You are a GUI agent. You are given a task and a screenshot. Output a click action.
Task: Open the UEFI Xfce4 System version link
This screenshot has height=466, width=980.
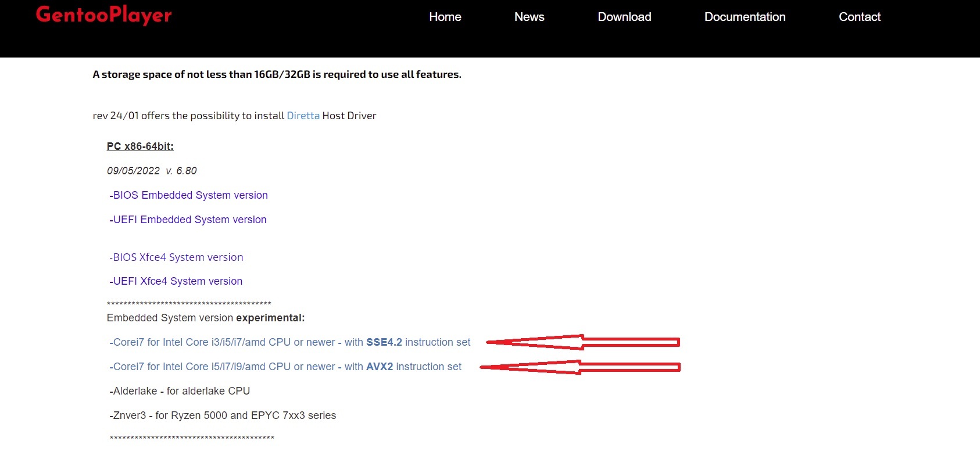pos(176,281)
